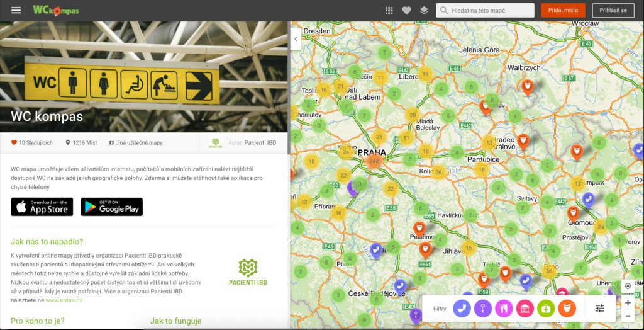The image size is (644, 330).
Task: Toggle the red museum building filter
Action: (x=525, y=308)
